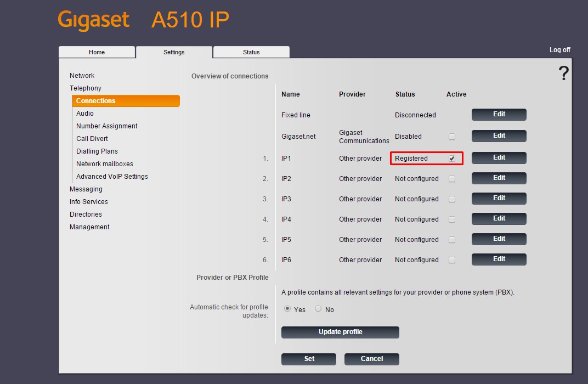Click the Not configured status of IP6

[x=417, y=260]
